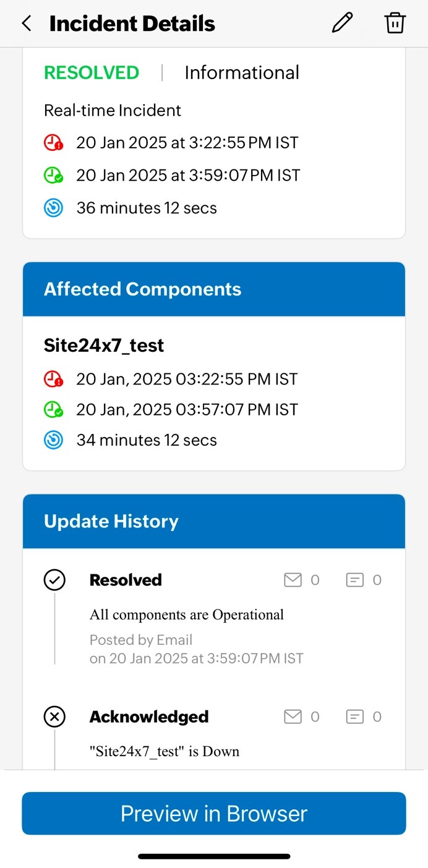Tap the blue incident duration icon
Screen dimensions: 428x868
click(54, 208)
